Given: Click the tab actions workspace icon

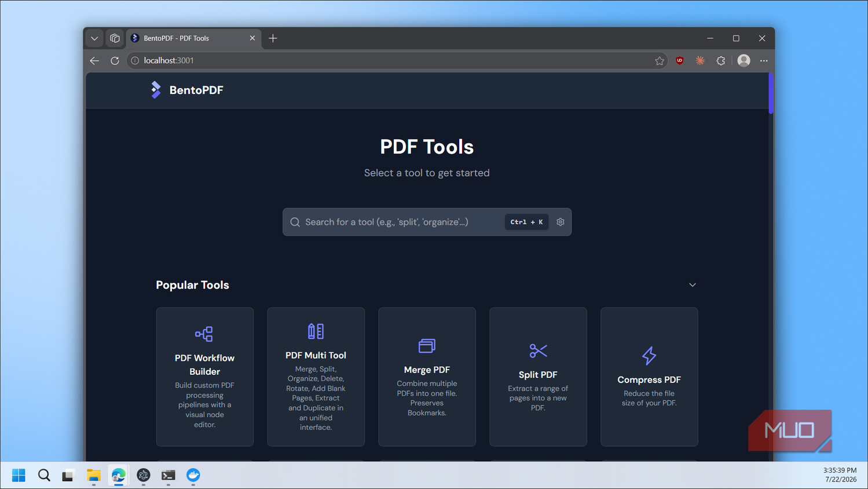Looking at the screenshot, I should 115,38.
